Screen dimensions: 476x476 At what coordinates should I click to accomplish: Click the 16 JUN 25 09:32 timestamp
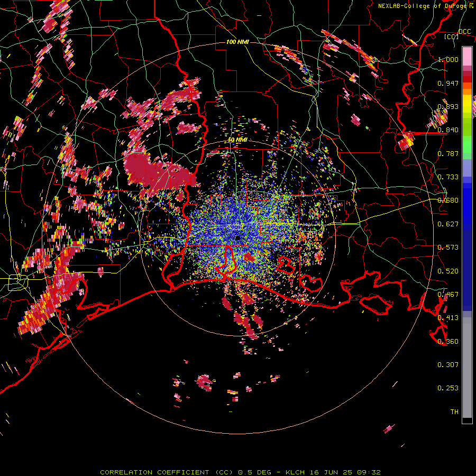[x=344, y=472]
